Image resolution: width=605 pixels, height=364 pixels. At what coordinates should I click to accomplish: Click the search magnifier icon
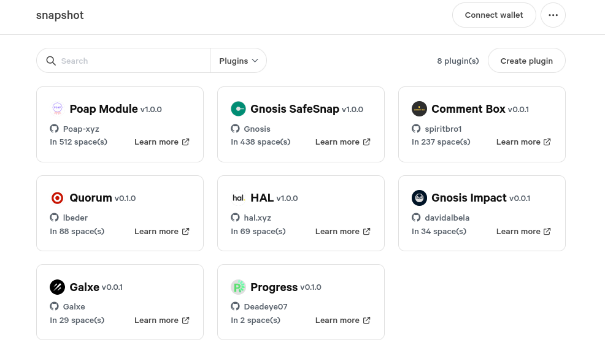tap(51, 61)
